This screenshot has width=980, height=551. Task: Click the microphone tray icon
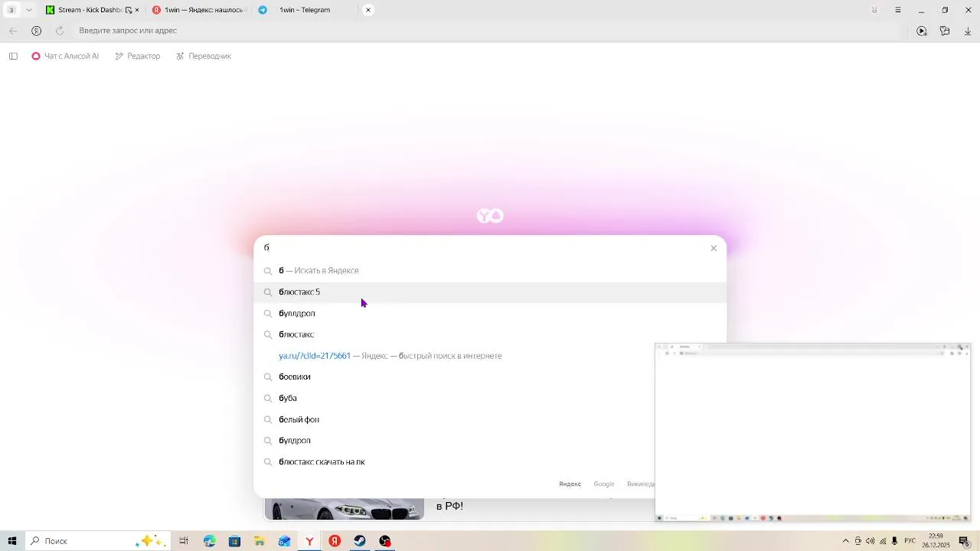click(x=894, y=541)
